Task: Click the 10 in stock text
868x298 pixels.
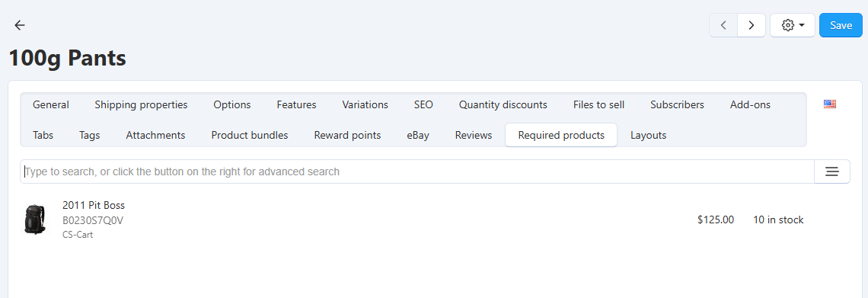Action: click(778, 220)
